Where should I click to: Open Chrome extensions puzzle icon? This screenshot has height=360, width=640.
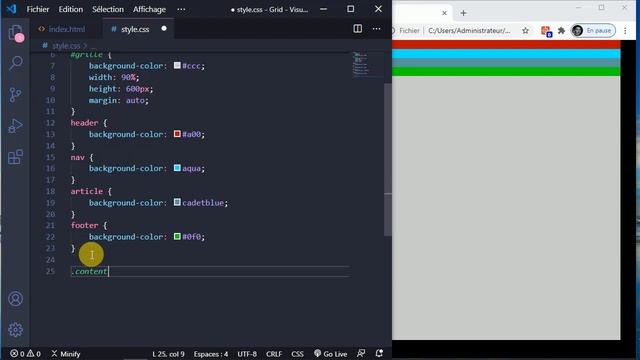[x=561, y=31]
